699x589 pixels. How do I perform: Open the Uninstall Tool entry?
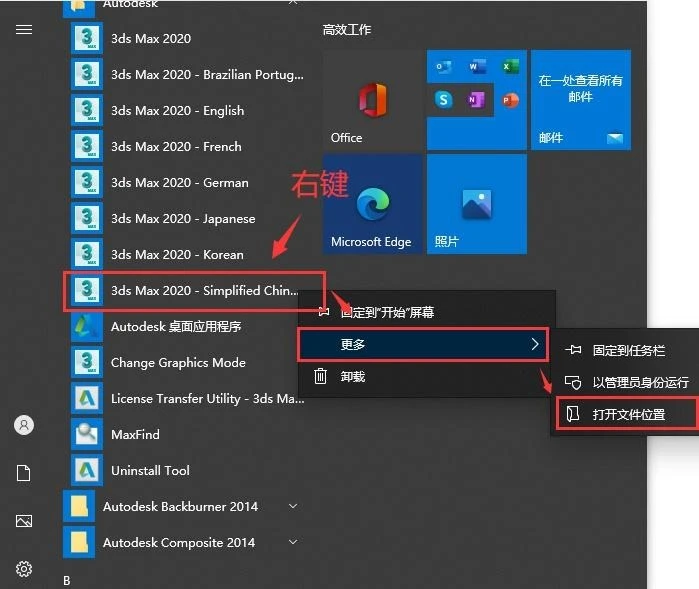pyautogui.click(x=150, y=471)
